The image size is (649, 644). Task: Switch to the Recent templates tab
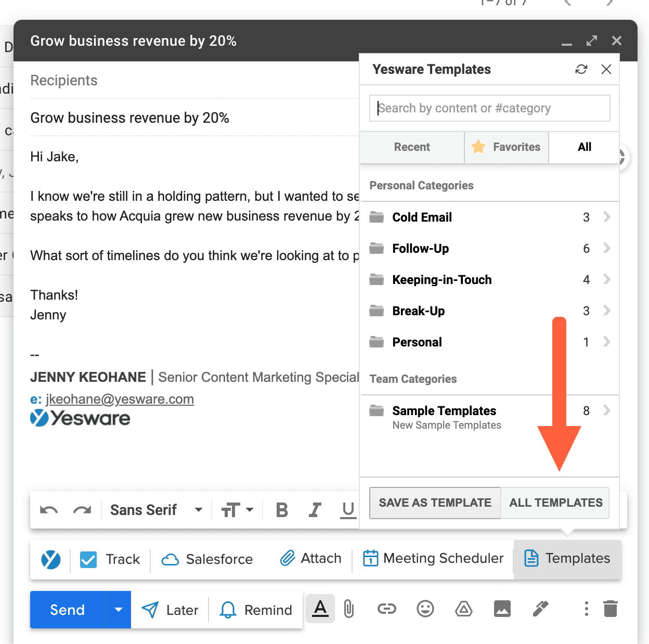[411, 147]
